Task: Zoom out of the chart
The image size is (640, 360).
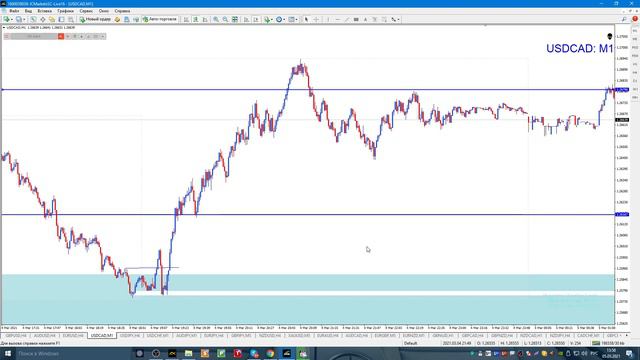Action: [x=225, y=19]
